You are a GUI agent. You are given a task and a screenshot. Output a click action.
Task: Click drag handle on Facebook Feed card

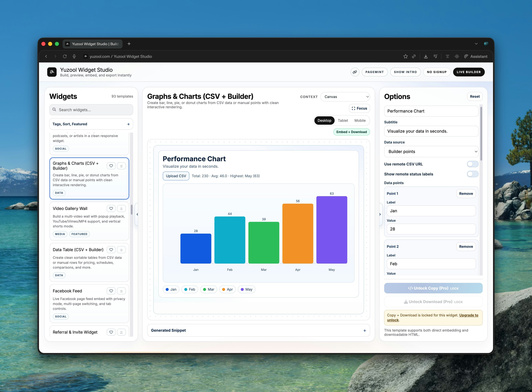click(x=121, y=291)
